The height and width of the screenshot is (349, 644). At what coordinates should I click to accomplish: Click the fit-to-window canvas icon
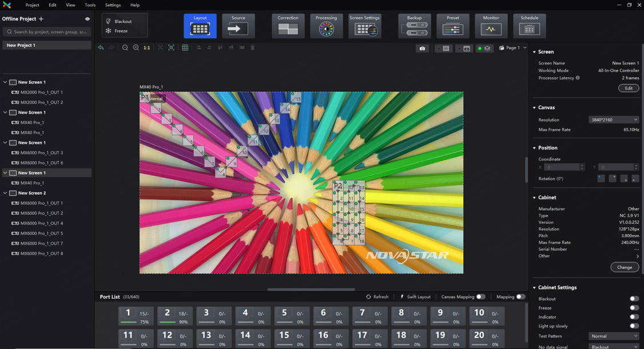pos(171,47)
